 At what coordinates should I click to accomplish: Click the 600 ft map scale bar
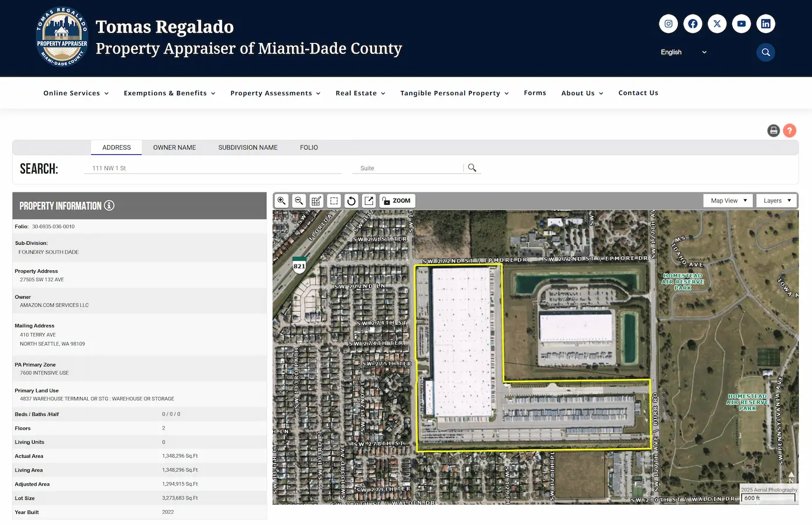coord(768,498)
